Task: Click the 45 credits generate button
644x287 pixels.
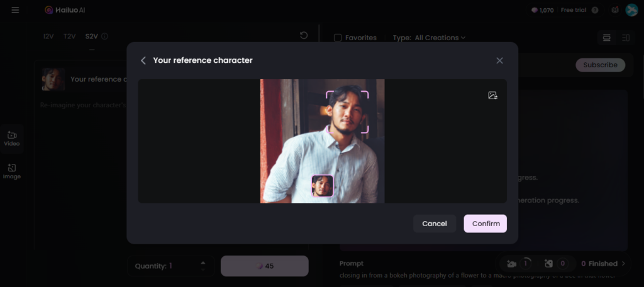Action: point(265,266)
